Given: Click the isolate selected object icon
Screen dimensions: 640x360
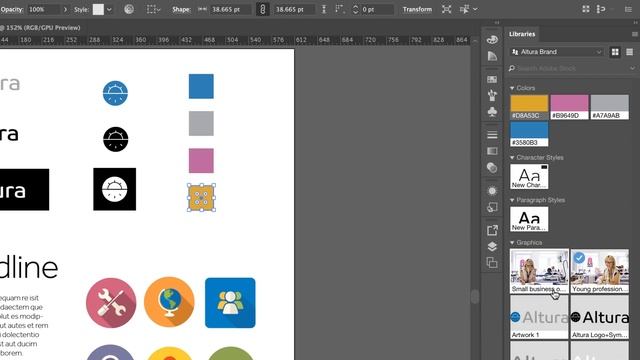Looking at the screenshot, I should click(447, 9).
